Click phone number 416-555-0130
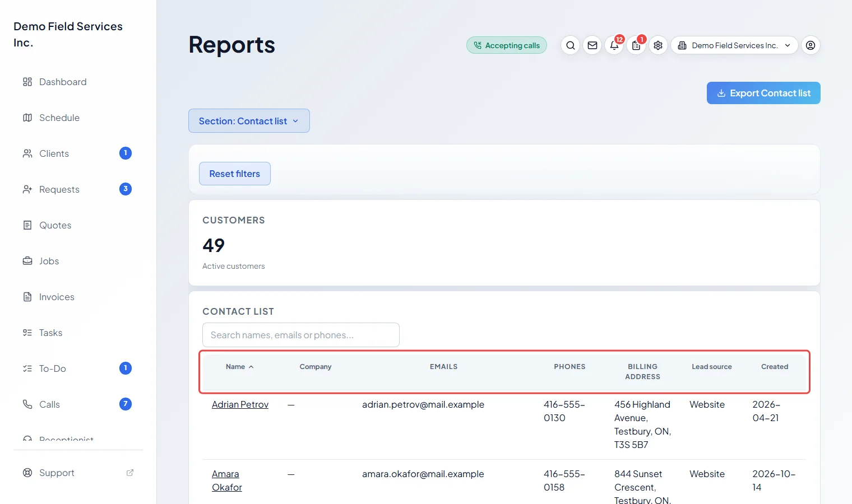 point(564,411)
